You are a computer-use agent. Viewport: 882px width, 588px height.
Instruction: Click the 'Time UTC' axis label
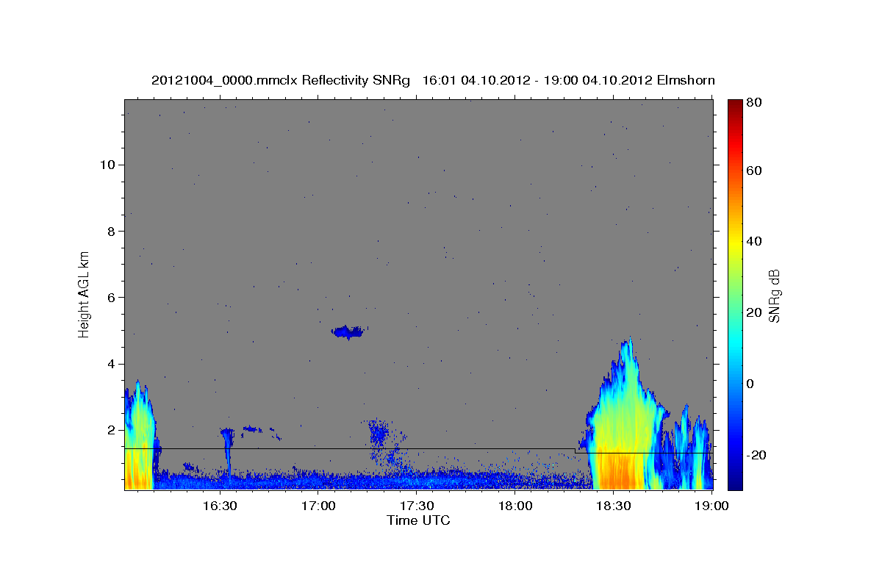coord(418,520)
